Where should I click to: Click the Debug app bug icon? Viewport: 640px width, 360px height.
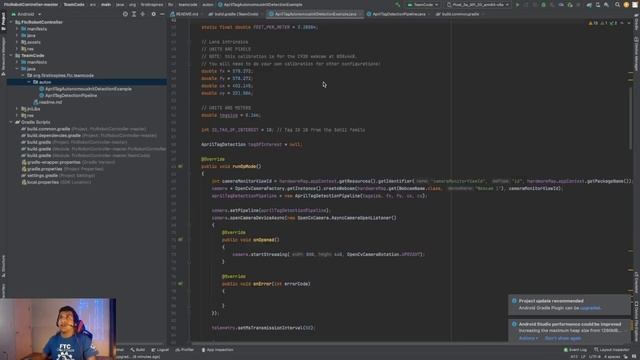click(x=543, y=5)
